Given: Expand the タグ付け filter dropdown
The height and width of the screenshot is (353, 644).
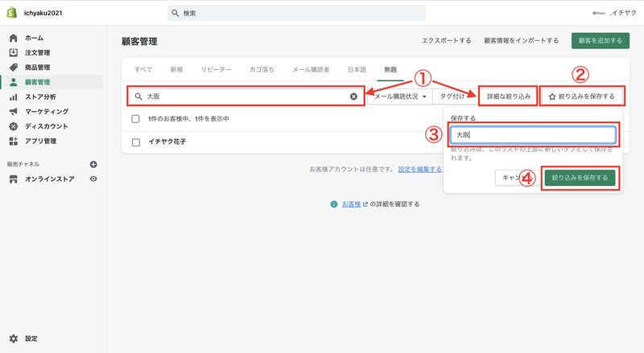Looking at the screenshot, I should pos(455,96).
